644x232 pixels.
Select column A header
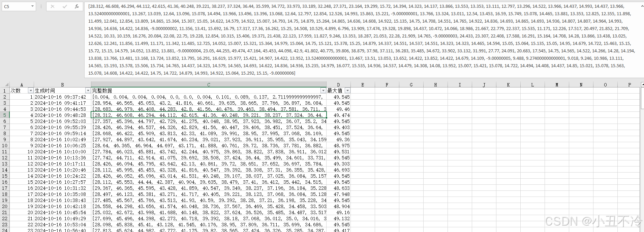pos(22,85)
